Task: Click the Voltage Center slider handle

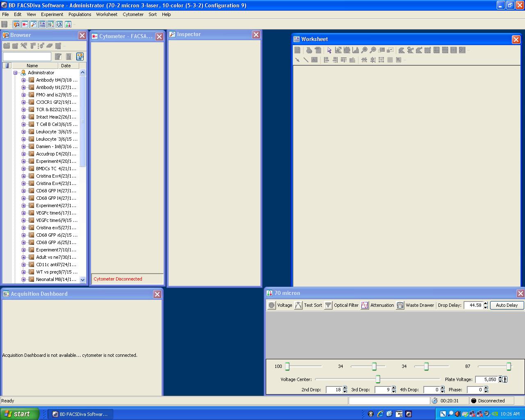Action: (378, 379)
